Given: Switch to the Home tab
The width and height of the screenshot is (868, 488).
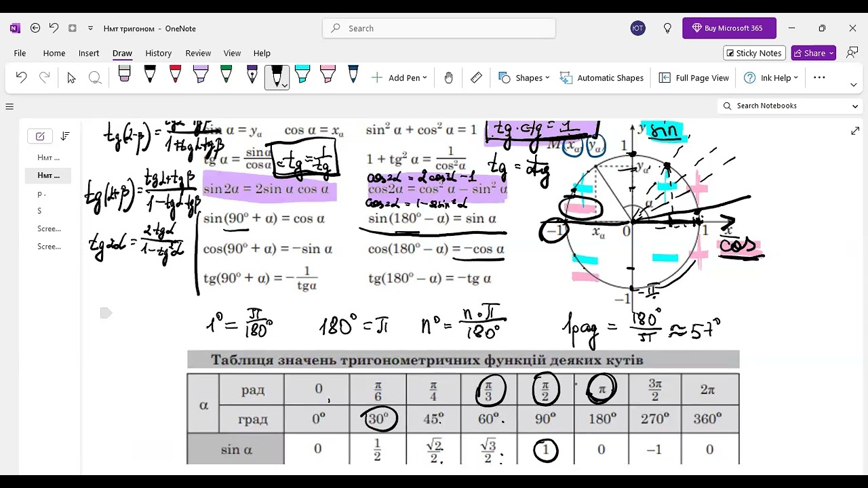Looking at the screenshot, I should (54, 53).
